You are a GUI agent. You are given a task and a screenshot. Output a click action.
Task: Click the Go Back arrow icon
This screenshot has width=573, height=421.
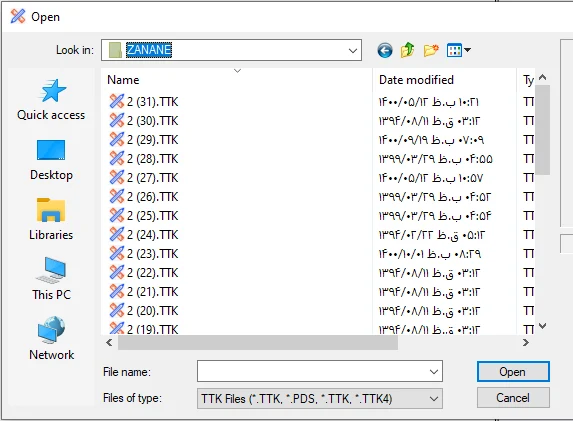click(385, 50)
